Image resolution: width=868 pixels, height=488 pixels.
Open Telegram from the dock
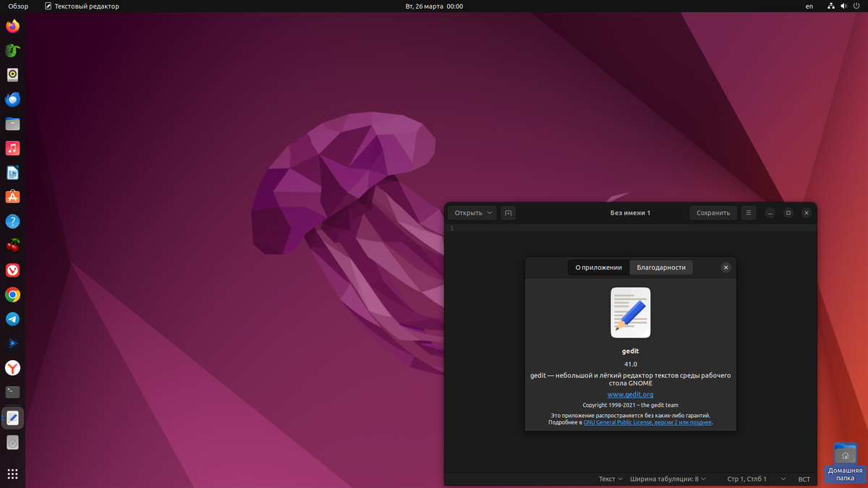click(12, 319)
